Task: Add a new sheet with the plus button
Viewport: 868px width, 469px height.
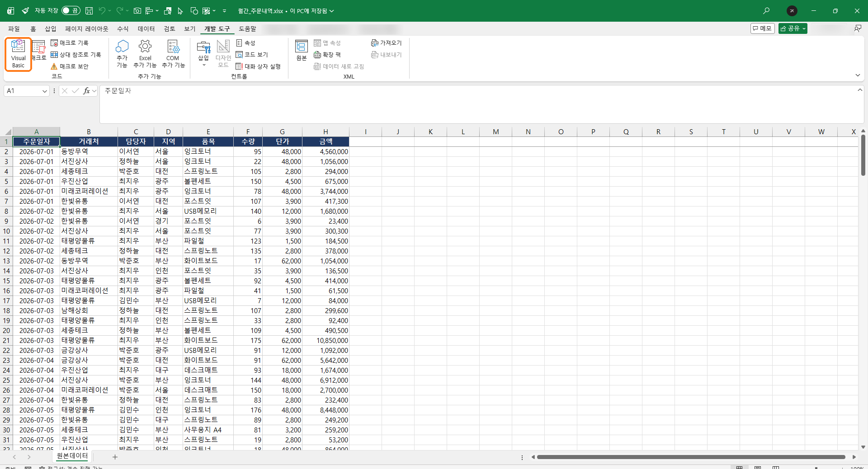Action: 115,457
